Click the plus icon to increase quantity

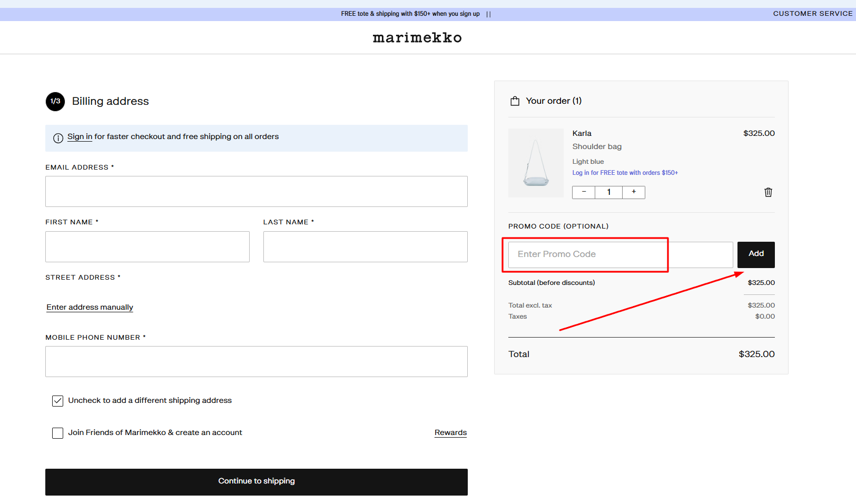634,192
